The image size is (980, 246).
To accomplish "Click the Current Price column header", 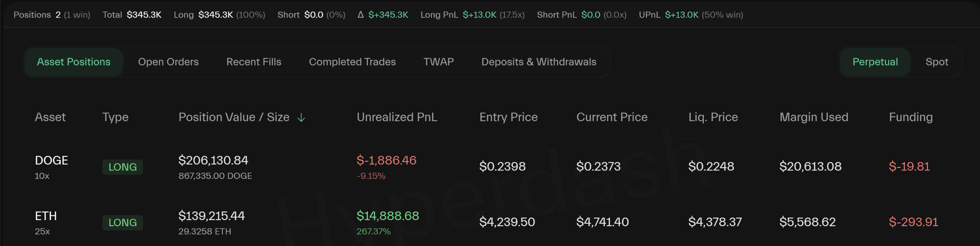I will [612, 117].
